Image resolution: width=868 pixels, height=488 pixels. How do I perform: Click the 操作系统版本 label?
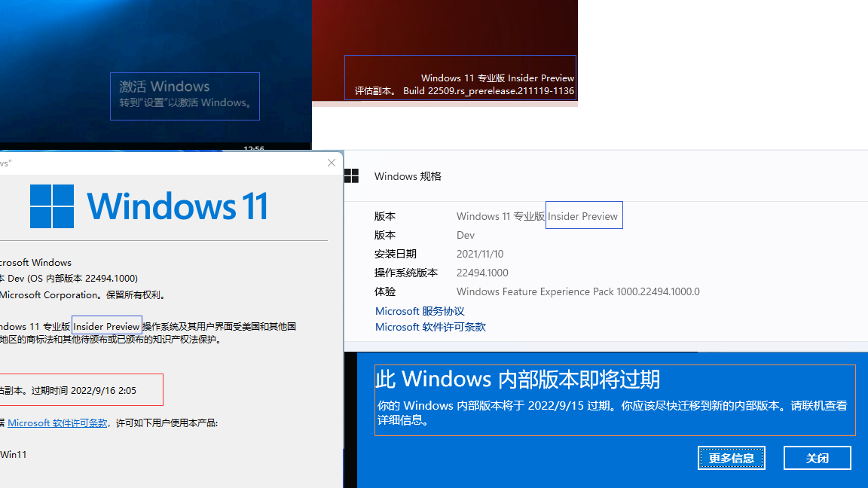406,273
